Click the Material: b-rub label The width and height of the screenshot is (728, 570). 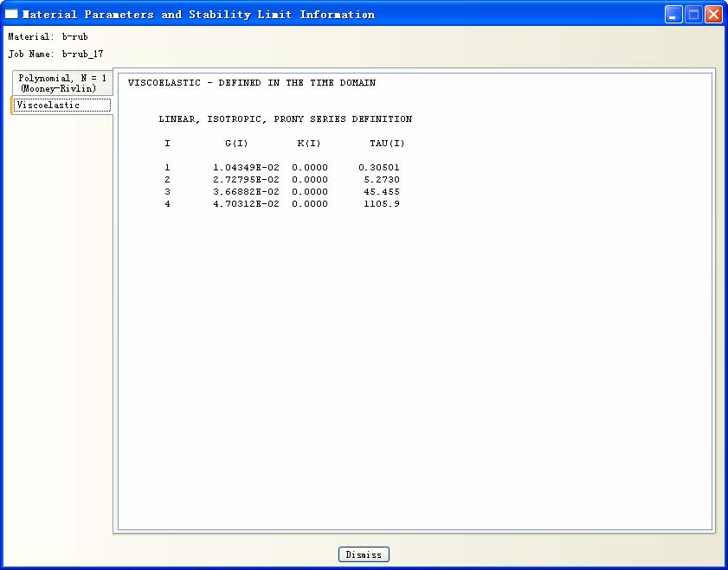(x=48, y=37)
